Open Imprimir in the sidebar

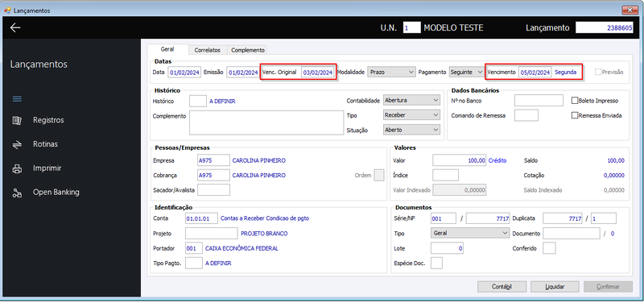47,168
